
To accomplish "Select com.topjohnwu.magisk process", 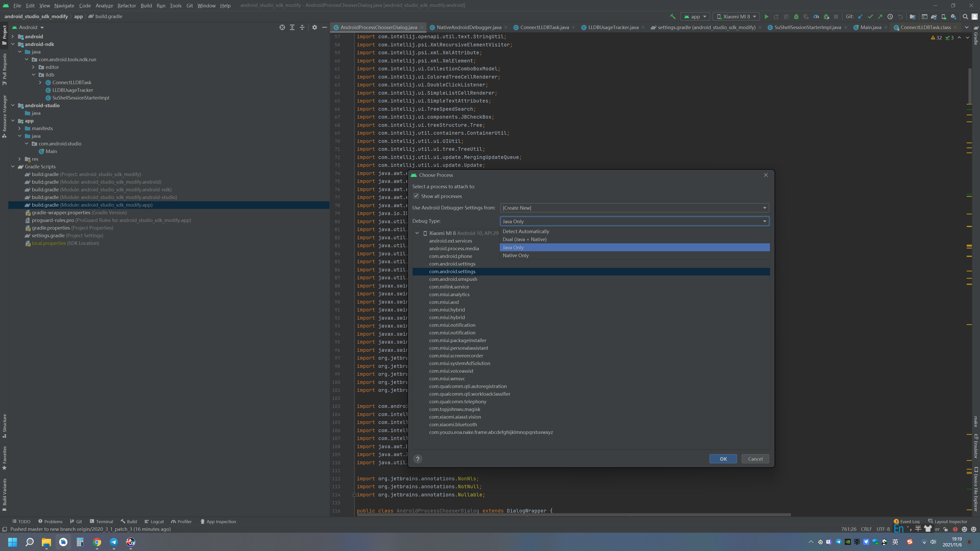I will (x=455, y=409).
